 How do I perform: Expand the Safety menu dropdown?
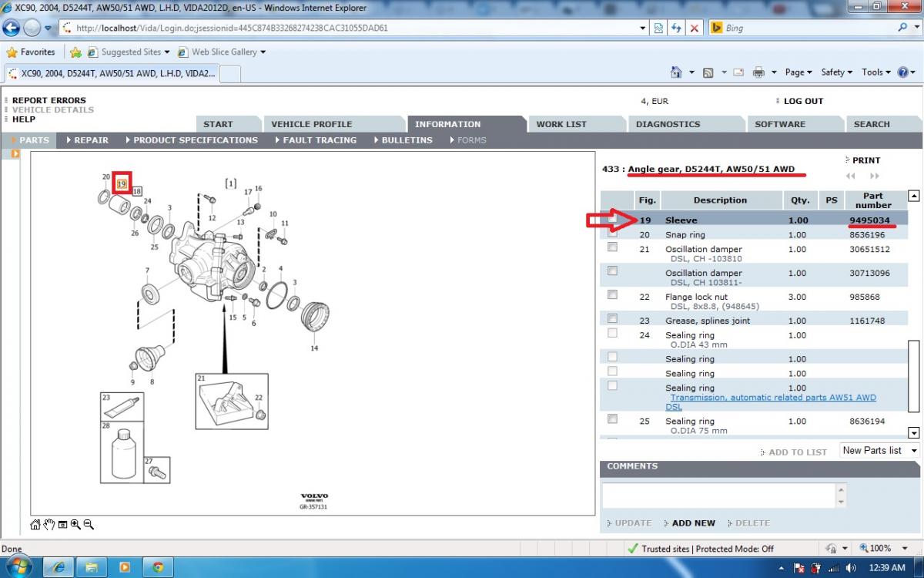coord(836,72)
